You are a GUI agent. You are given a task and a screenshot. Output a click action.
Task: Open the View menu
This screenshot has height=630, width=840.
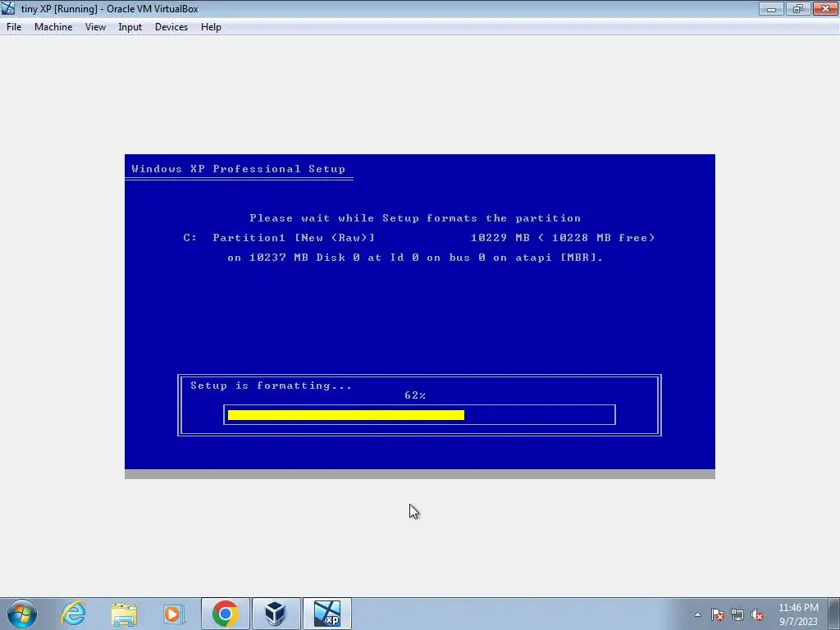95,27
